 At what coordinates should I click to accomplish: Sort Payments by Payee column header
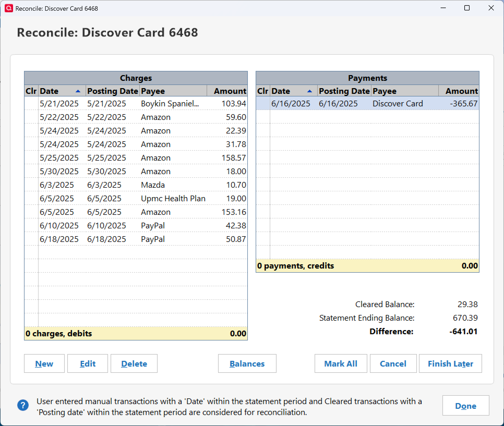[x=405, y=91]
